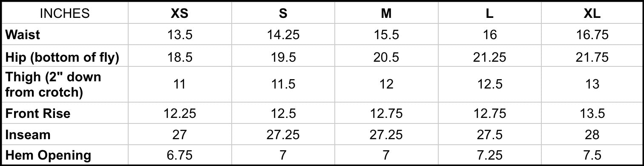Select the M thigh value 12
This screenshot has width=644, height=166.
pos(386,84)
